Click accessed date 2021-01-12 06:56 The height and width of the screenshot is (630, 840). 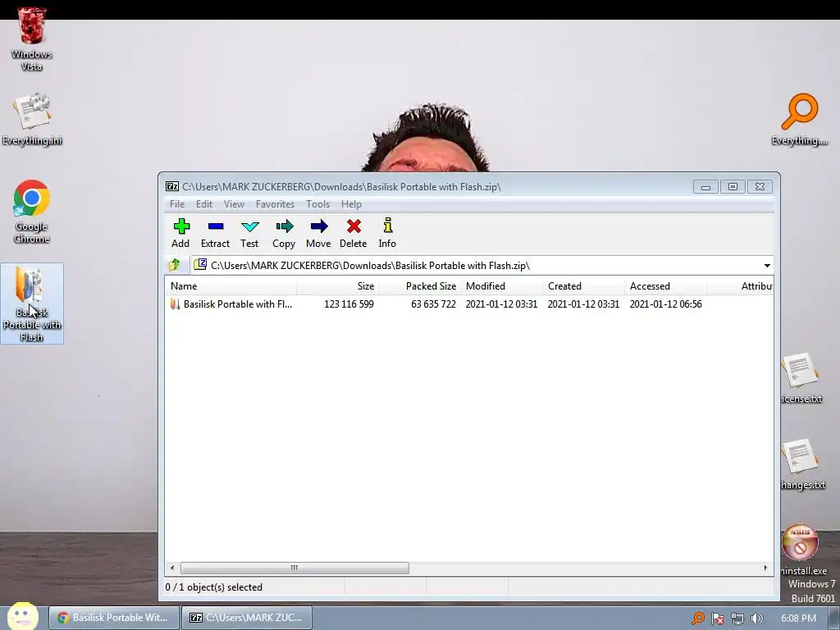point(665,304)
